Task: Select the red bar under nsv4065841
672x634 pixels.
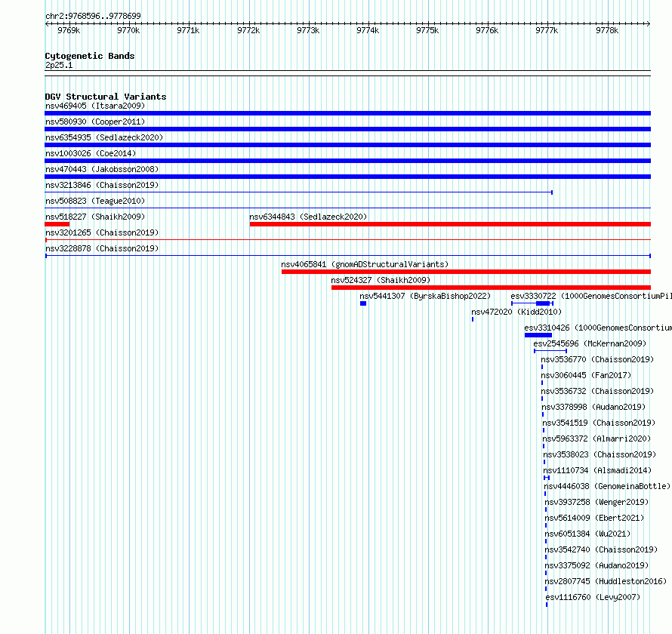Action: tap(467, 272)
